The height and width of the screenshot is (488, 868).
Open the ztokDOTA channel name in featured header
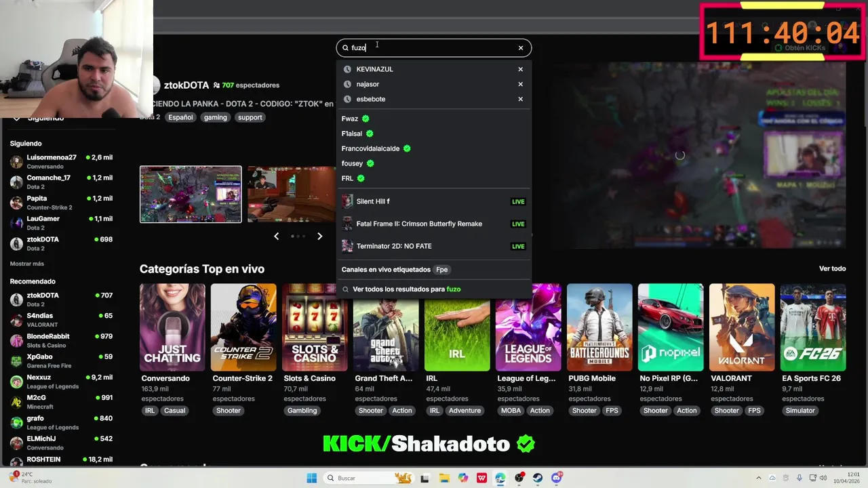[186, 85]
